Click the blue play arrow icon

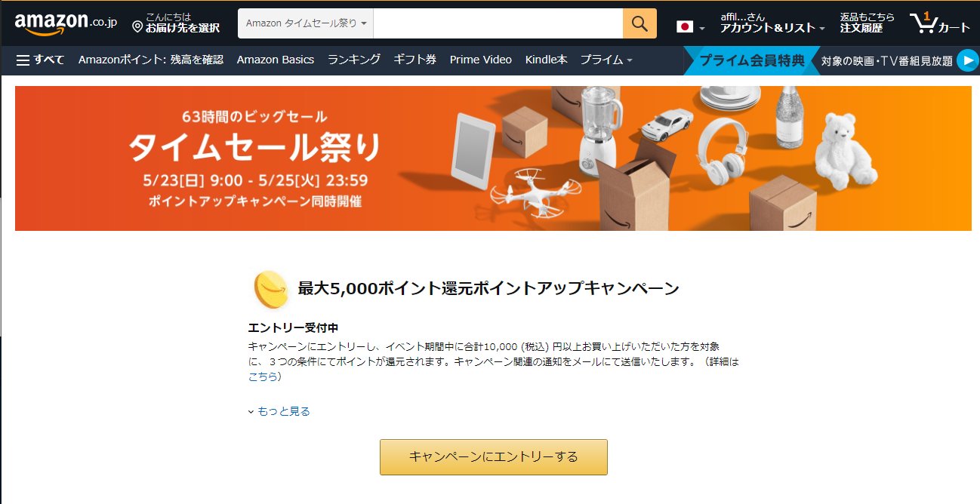click(x=967, y=60)
